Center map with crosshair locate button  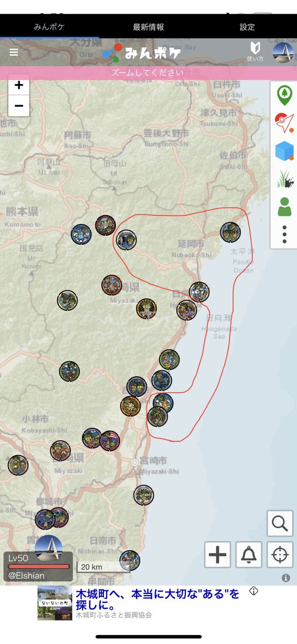[280, 555]
